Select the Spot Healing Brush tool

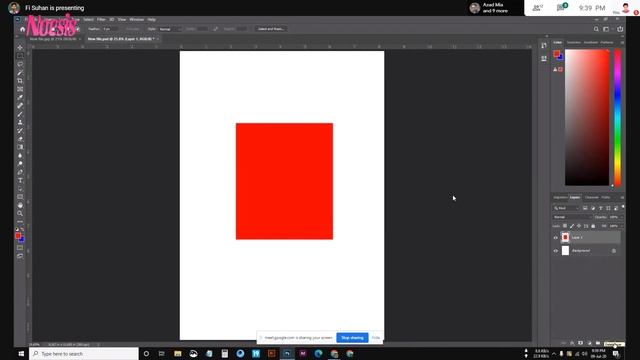pyautogui.click(x=20, y=106)
